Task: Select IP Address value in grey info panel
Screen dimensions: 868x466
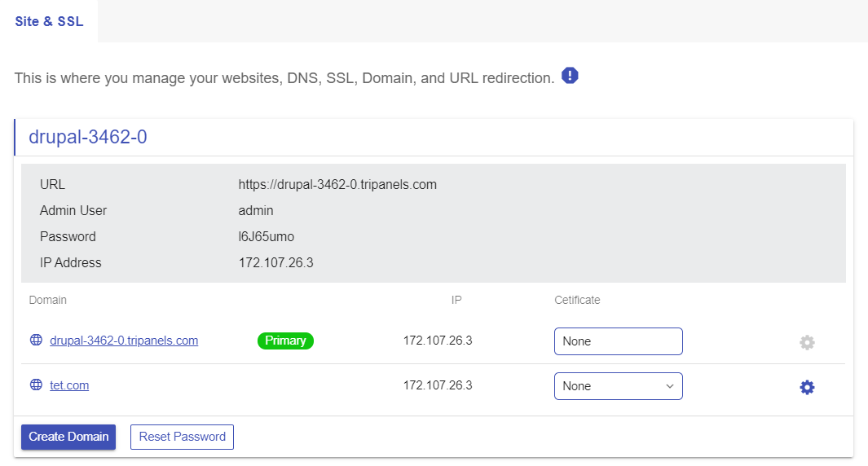Action: click(275, 262)
